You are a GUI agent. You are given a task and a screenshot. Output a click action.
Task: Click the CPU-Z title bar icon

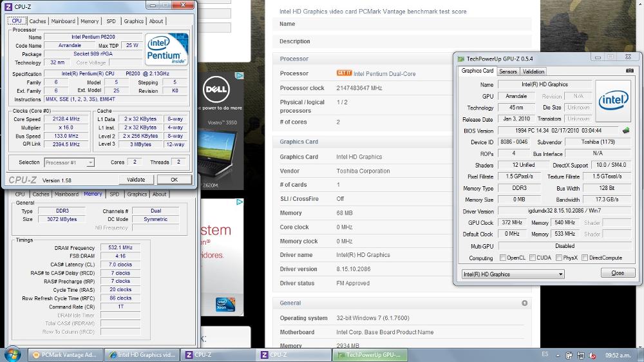[x=8, y=6]
